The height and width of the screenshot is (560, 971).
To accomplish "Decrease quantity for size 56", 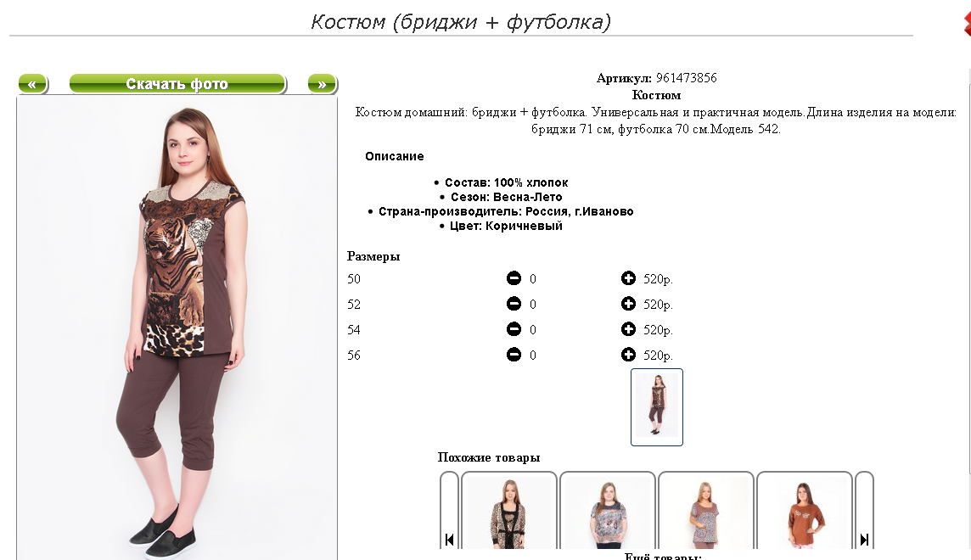I will click(x=514, y=355).
